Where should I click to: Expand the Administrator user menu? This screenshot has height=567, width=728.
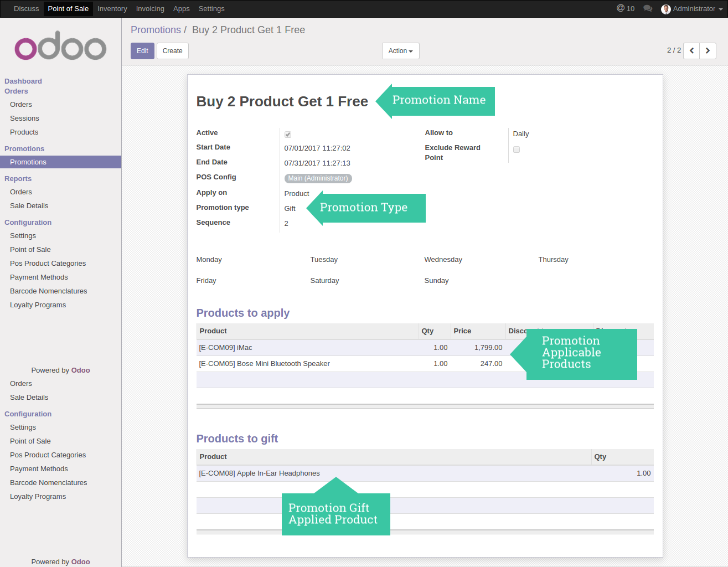[x=692, y=9]
